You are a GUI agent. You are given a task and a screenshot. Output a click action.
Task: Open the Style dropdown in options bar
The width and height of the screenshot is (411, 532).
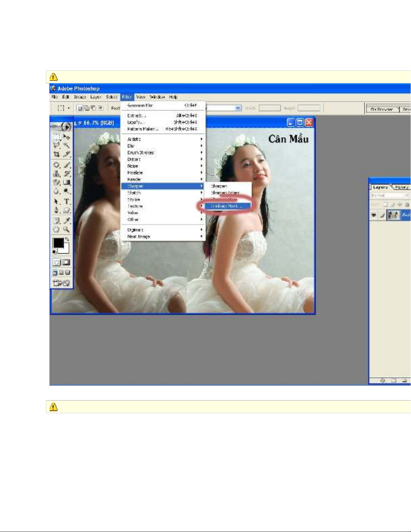click(x=238, y=108)
